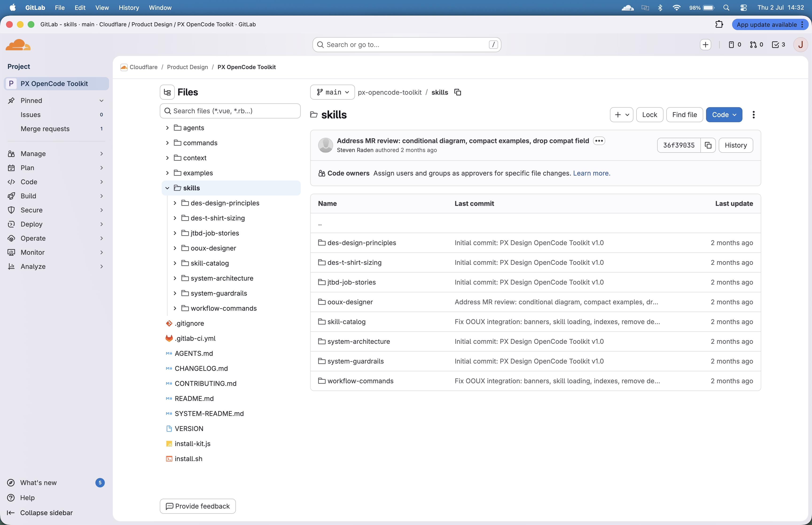Copy the skills file path
The image size is (812, 525).
pos(458,92)
